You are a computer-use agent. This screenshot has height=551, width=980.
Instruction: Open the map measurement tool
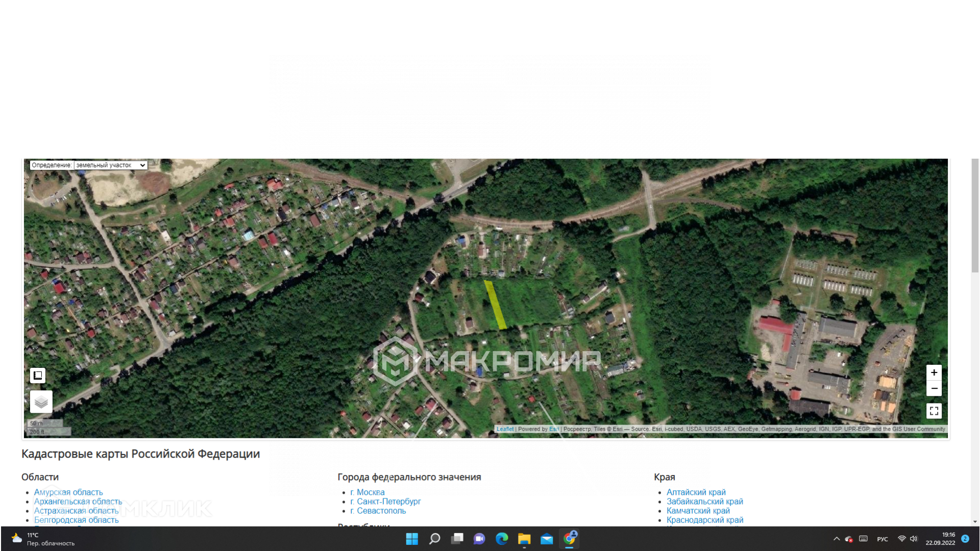(x=38, y=375)
